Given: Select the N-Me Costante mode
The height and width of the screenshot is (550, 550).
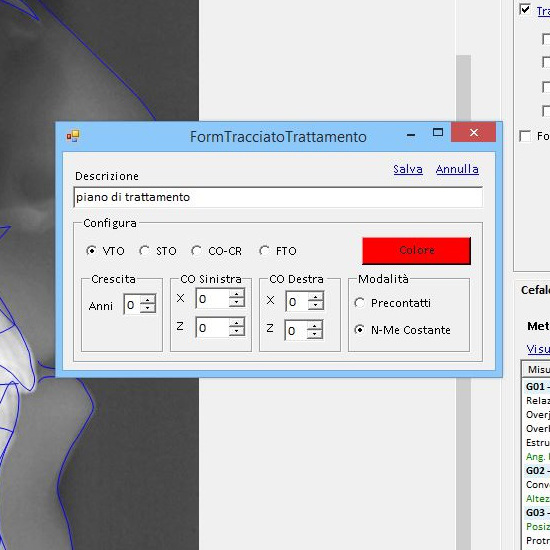Looking at the screenshot, I should point(360,330).
